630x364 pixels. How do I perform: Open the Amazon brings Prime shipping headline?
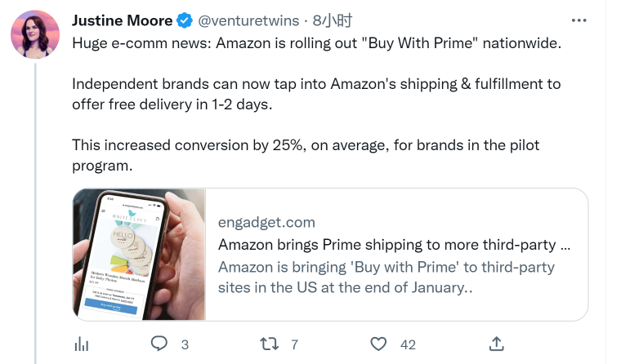click(394, 245)
